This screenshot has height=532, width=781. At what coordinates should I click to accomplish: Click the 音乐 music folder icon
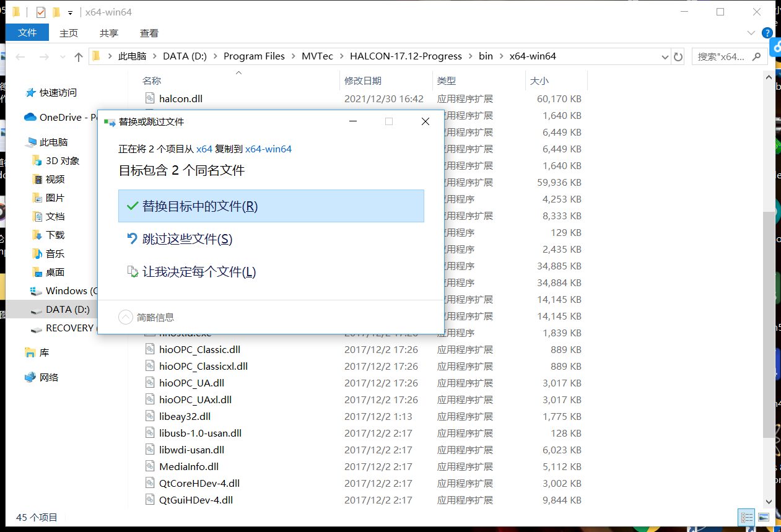click(x=37, y=253)
